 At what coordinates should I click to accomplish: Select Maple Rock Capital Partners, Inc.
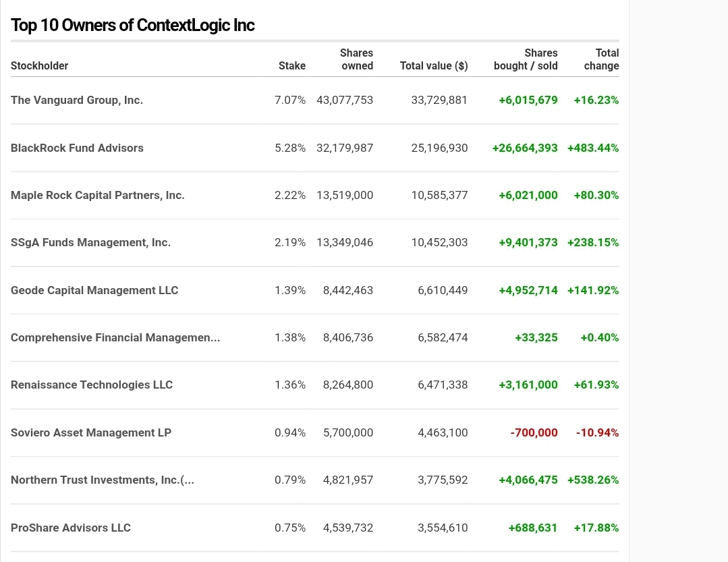97,195
